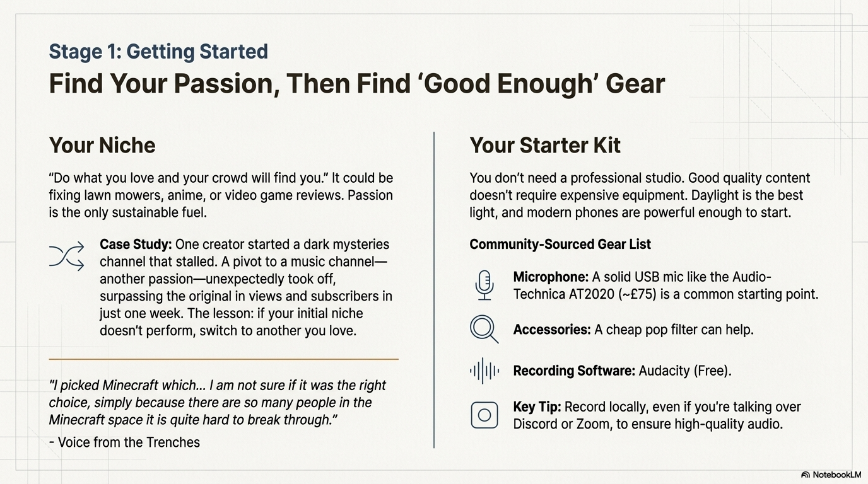Click the NotebookLM watermark text
The height and width of the screenshot is (484, 868).
(x=836, y=475)
